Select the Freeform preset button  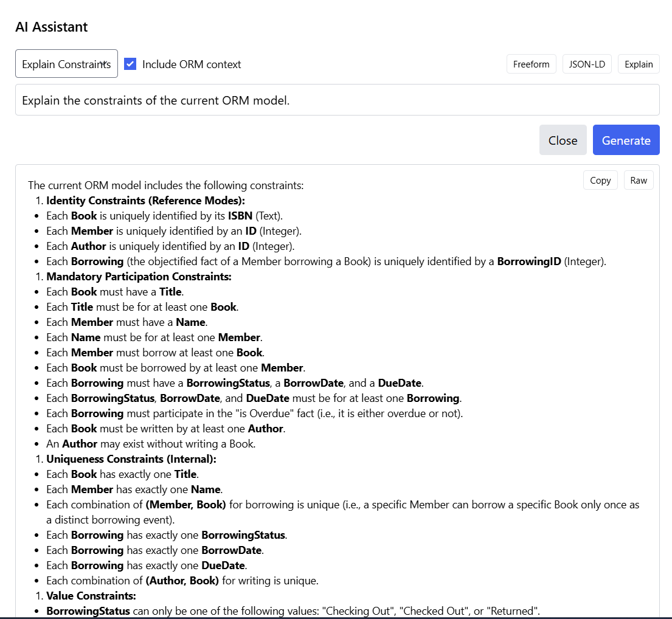pos(531,64)
